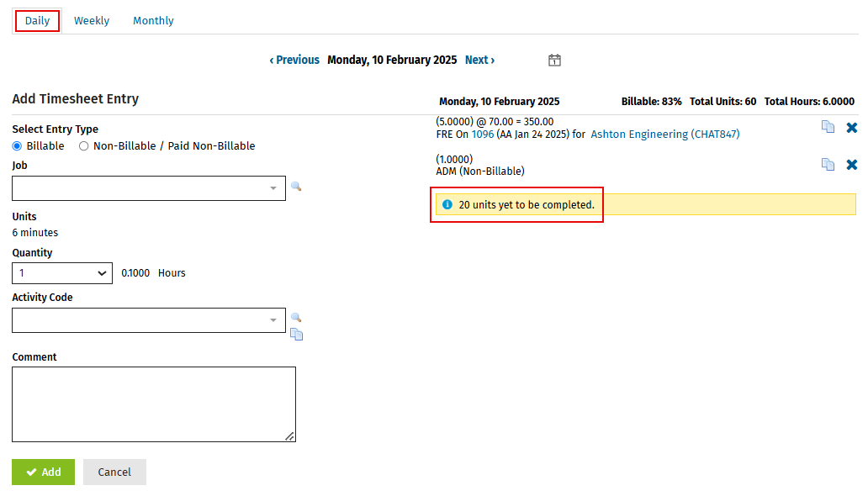Search jobs with the Job magnifier icon
868x496 pixels.
pos(296,187)
